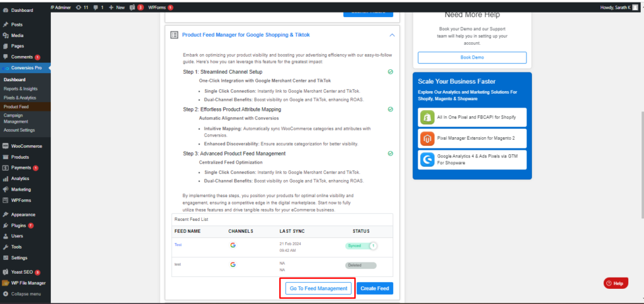Select Pixels & Analytics submenu item
644x304 pixels.
[x=19, y=98]
